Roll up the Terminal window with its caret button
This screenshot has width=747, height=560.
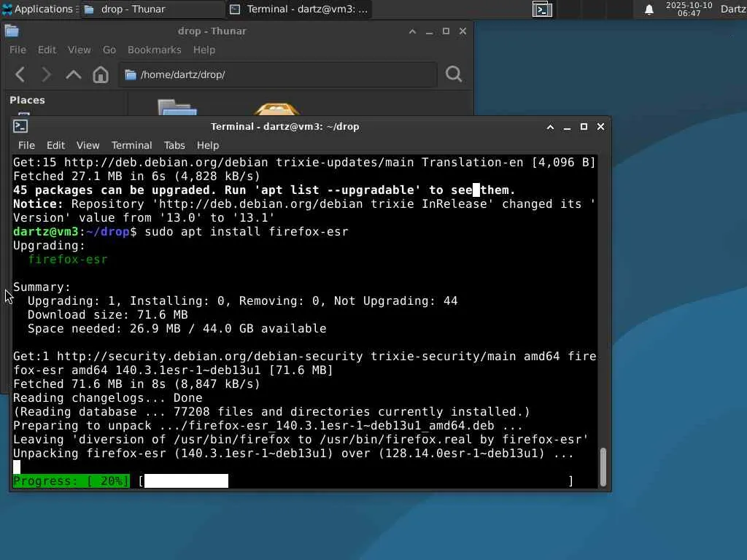(550, 127)
